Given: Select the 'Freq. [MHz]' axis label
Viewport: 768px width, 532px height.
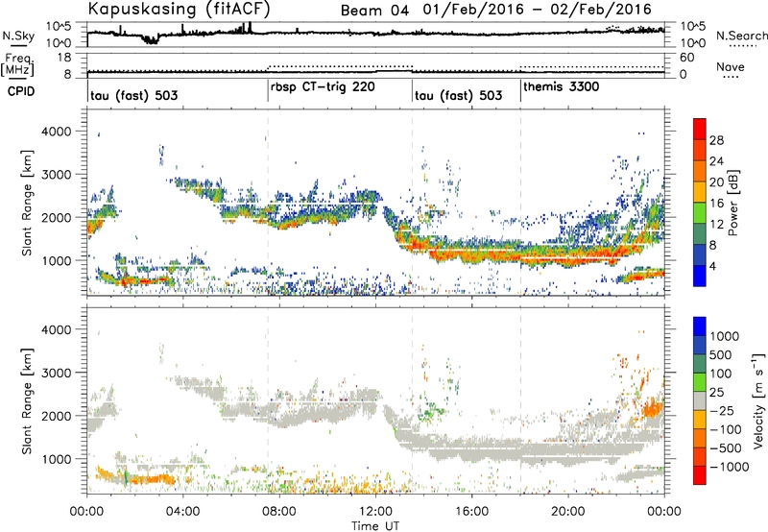Looking at the screenshot, I should (18, 65).
